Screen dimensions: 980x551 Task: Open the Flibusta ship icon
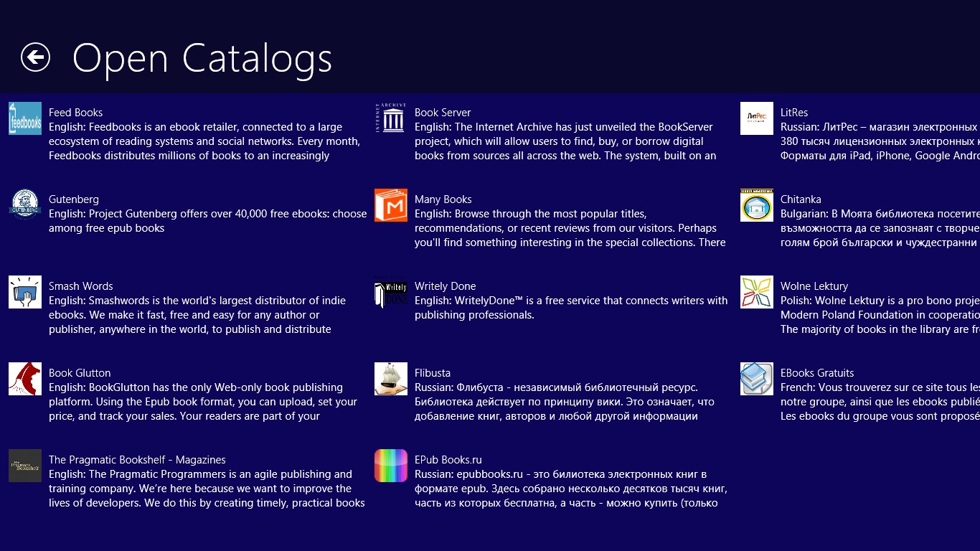coord(391,378)
